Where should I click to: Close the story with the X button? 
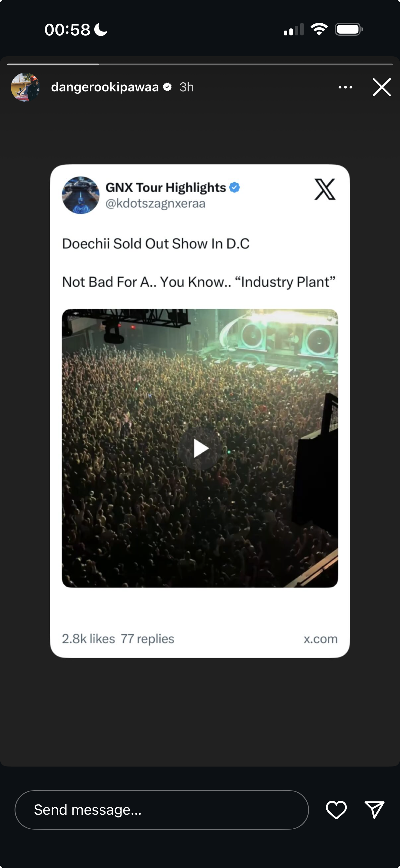tap(382, 87)
